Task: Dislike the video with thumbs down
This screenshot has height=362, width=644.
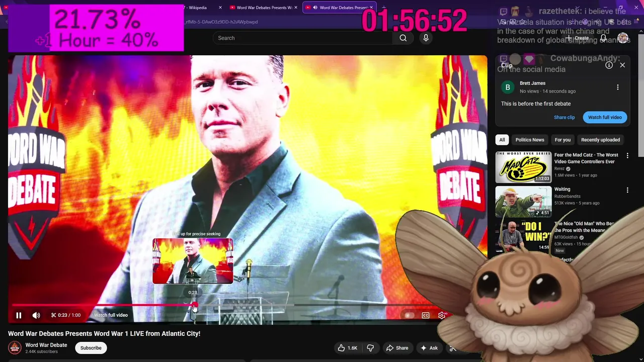Action: tap(370, 348)
